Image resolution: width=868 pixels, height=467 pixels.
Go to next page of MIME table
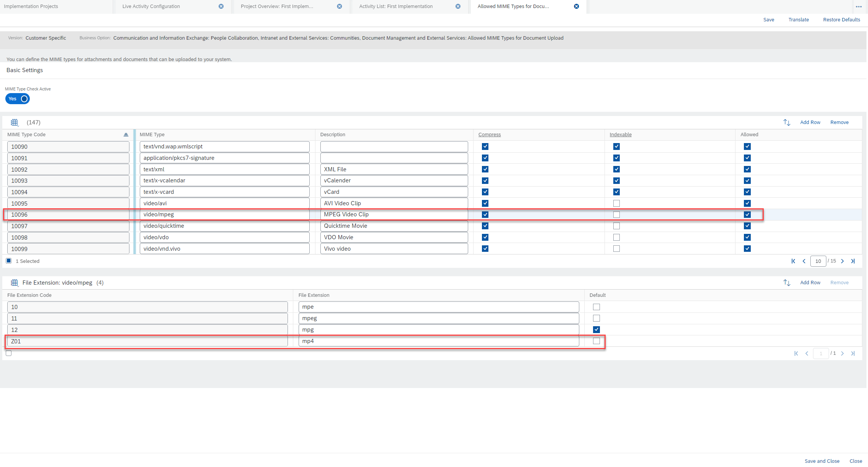pyautogui.click(x=842, y=261)
